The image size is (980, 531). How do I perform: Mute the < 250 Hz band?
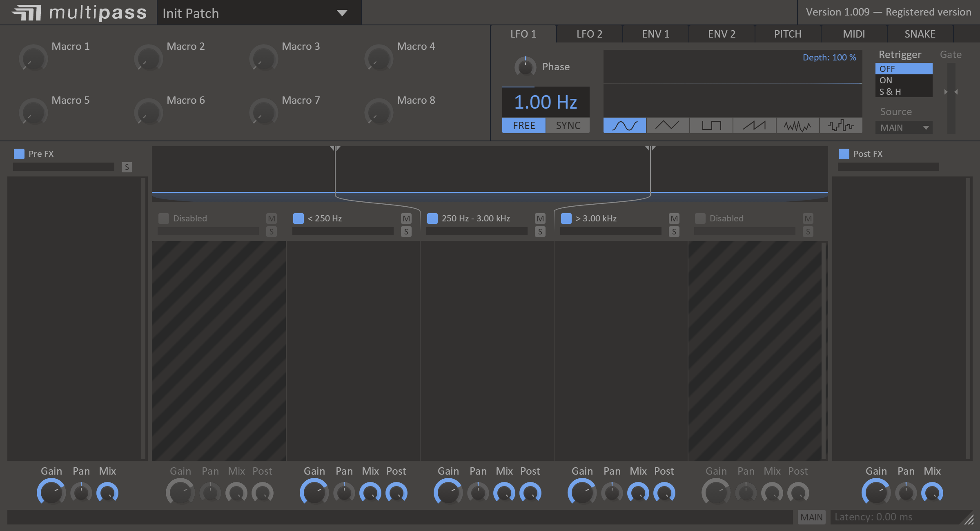click(406, 219)
